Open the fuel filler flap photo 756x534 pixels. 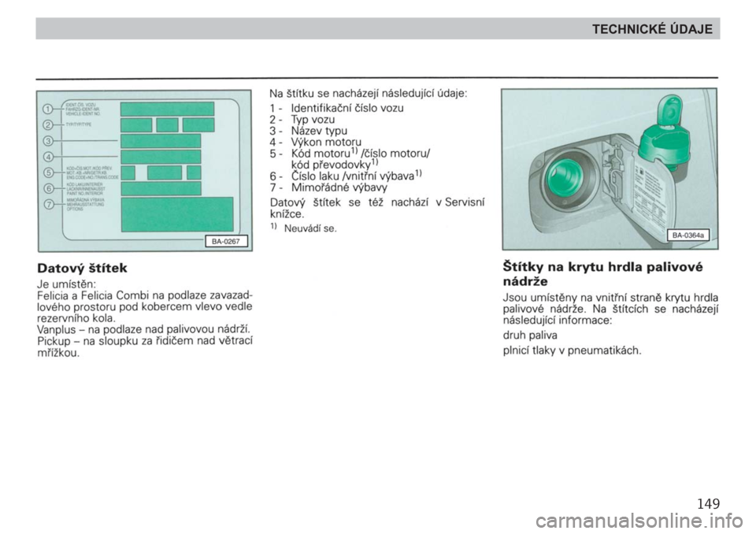(x=610, y=169)
